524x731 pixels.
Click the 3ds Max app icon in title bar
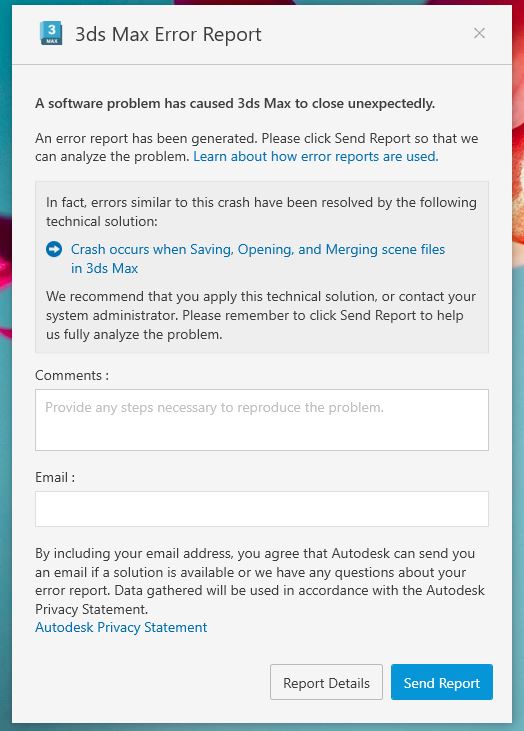pos(51,34)
